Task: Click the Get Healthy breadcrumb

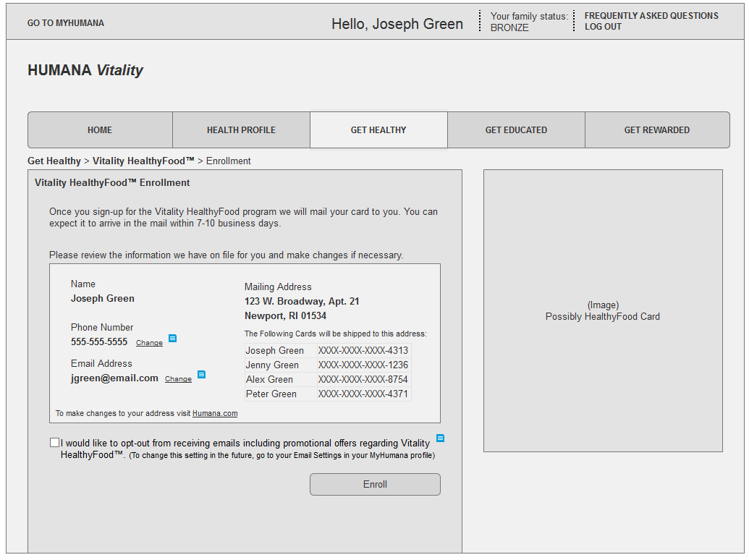Action: coord(54,161)
